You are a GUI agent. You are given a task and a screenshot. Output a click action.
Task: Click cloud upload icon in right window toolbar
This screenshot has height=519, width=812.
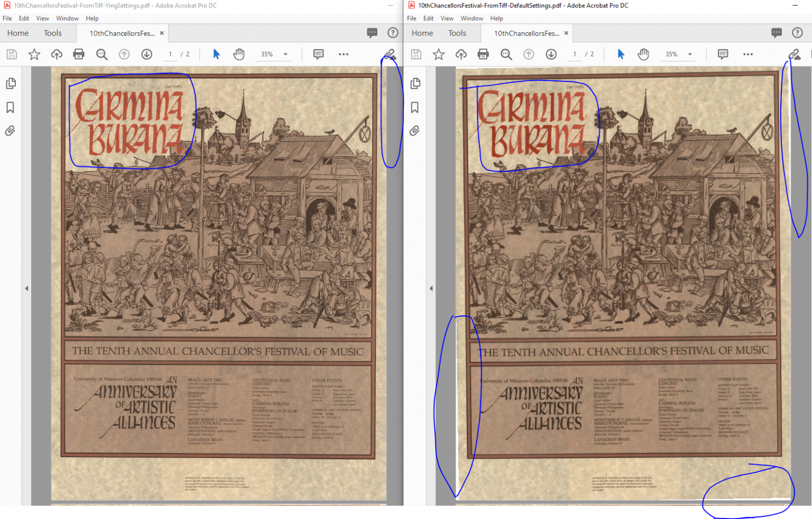pos(461,54)
